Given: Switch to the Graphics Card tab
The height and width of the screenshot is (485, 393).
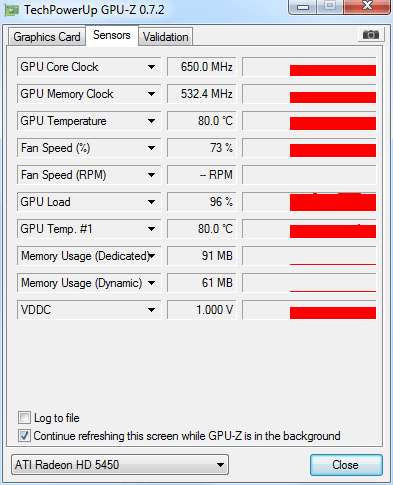Looking at the screenshot, I should point(47,37).
